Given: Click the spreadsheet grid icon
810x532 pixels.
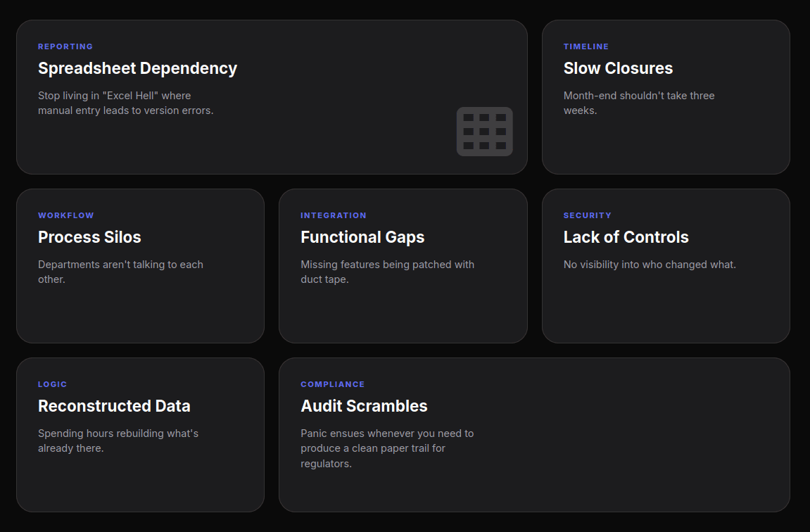Looking at the screenshot, I should point(484,132).
